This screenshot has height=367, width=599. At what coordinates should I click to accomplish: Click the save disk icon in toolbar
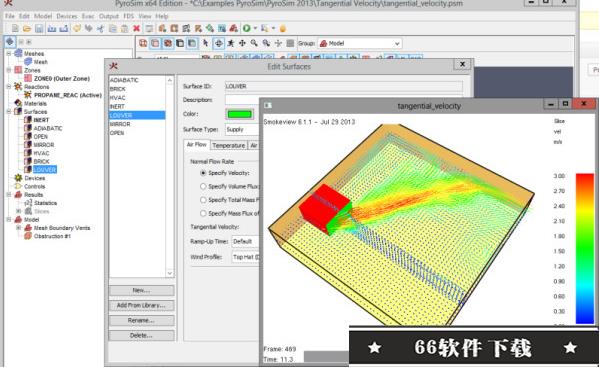click(39, 28)
